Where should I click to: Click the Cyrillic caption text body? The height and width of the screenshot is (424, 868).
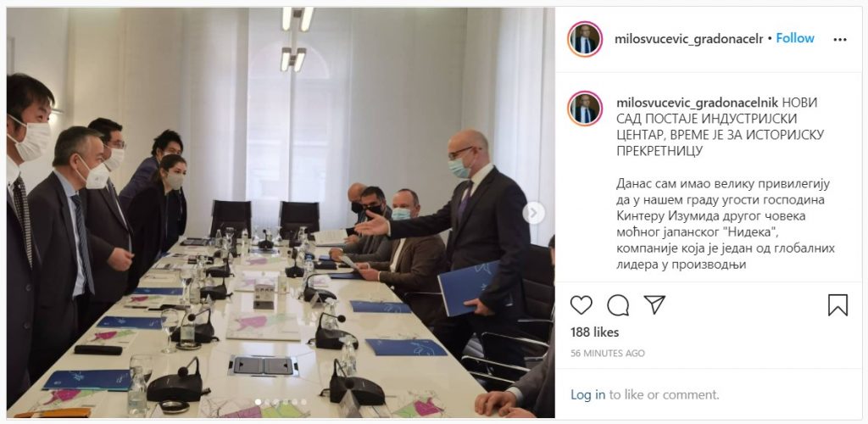click(726, 224)
